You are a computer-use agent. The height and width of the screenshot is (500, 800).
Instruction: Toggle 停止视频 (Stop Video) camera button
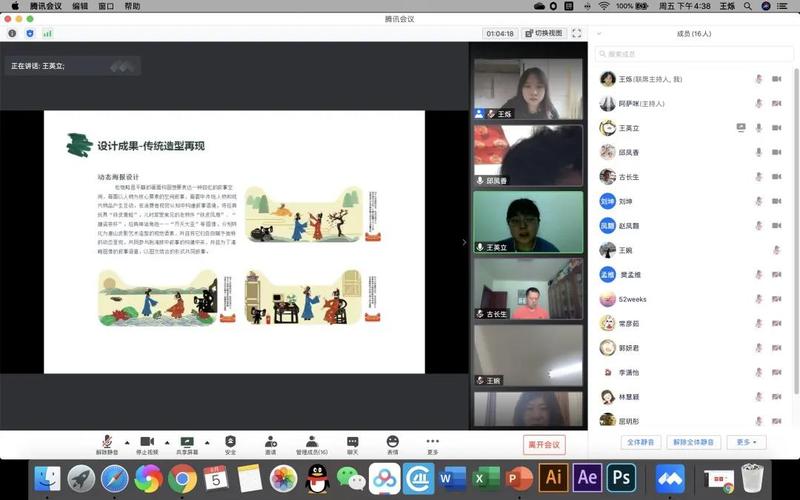pos(147,442)
